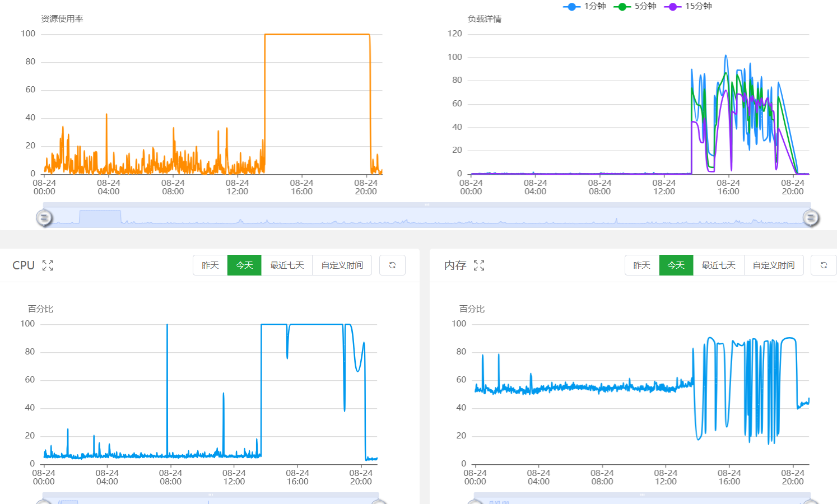The height and width of the screenshot is (504, 837).
Task: Open 自定义时间 for CPU panel
Action: tap(342, 265)
